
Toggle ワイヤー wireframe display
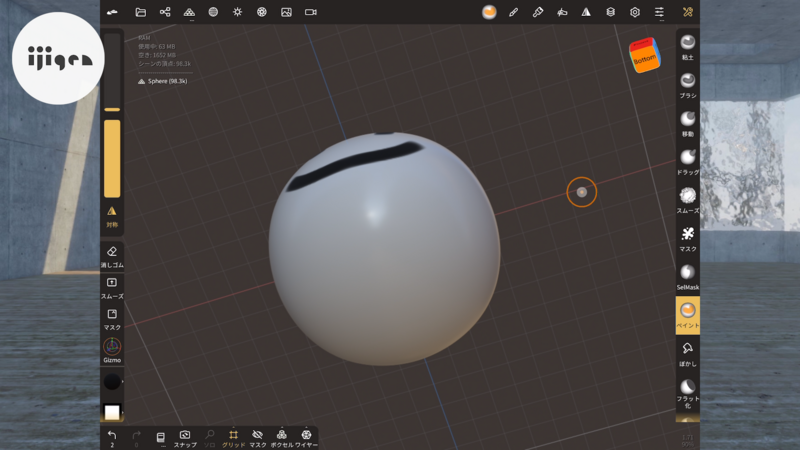click(306, 438)
